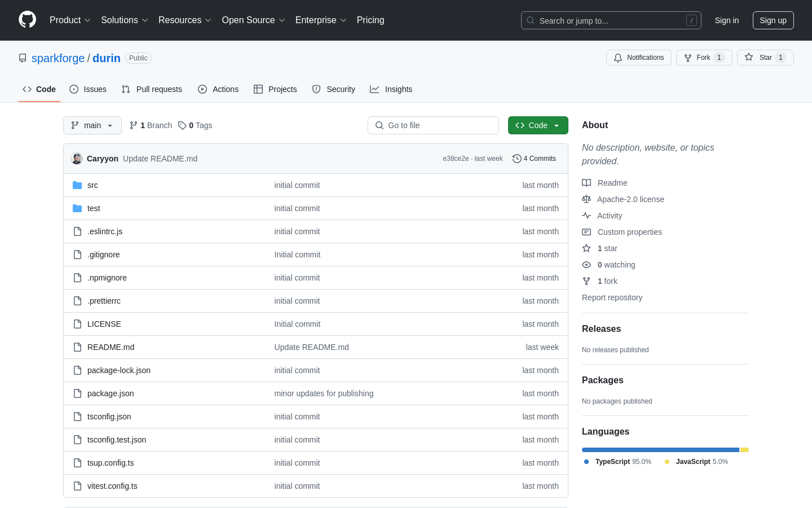Open the package-lock.json file
This screenshot has height=508, width=812.
[119, 370]
